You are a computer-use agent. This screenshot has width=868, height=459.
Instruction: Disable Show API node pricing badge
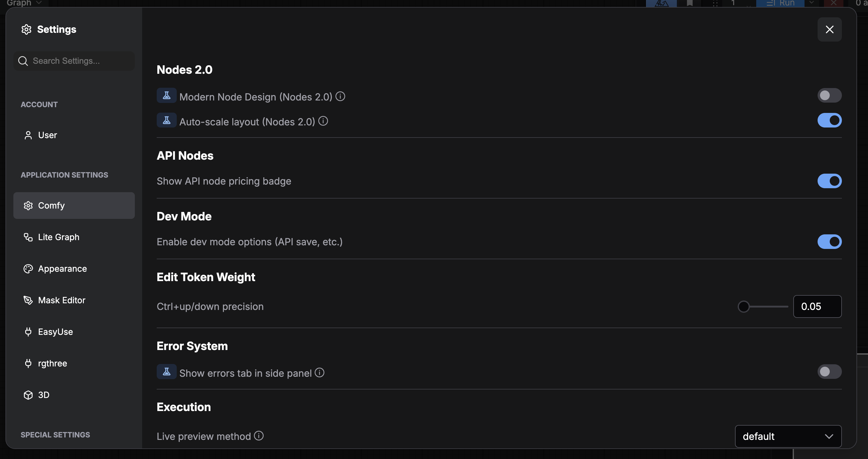click(829, 181)
